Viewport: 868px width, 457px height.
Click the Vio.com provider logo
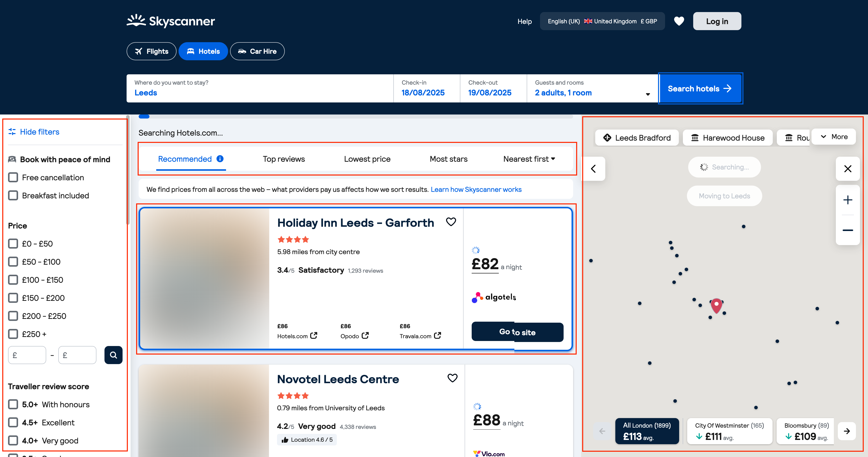(x=489, y=454)
